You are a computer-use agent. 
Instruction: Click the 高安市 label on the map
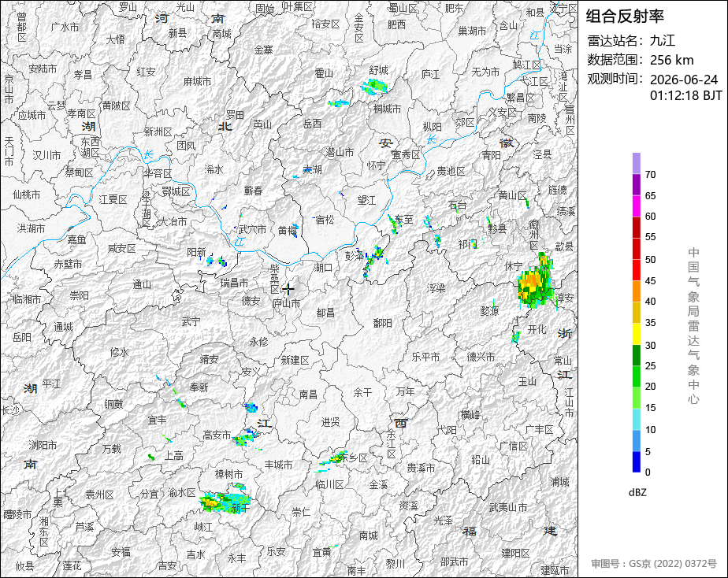[217, 435]
